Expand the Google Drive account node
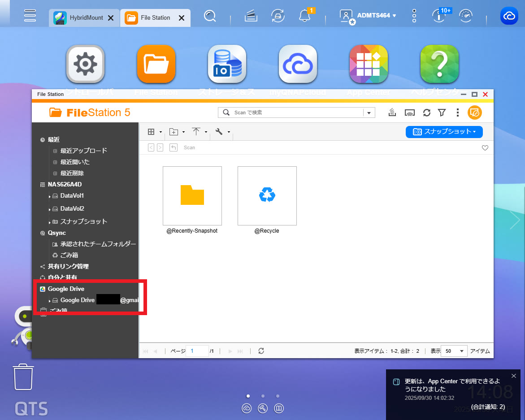The image size is (525, 420). click(50, 301)
